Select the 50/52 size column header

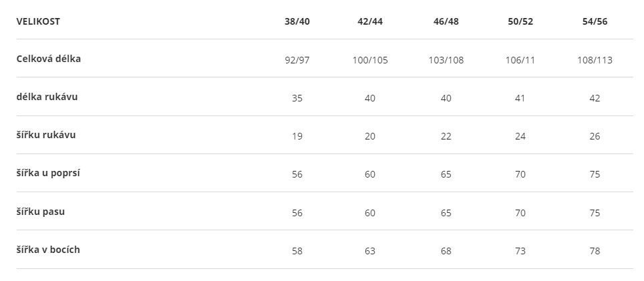[x=520, y=21]
